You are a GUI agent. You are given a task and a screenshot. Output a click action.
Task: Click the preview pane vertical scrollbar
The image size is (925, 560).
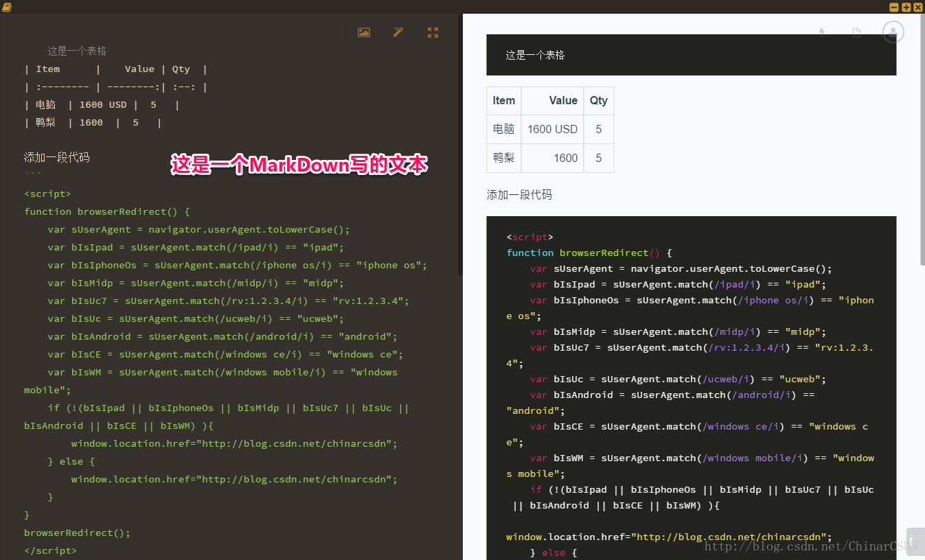[921, 141]
